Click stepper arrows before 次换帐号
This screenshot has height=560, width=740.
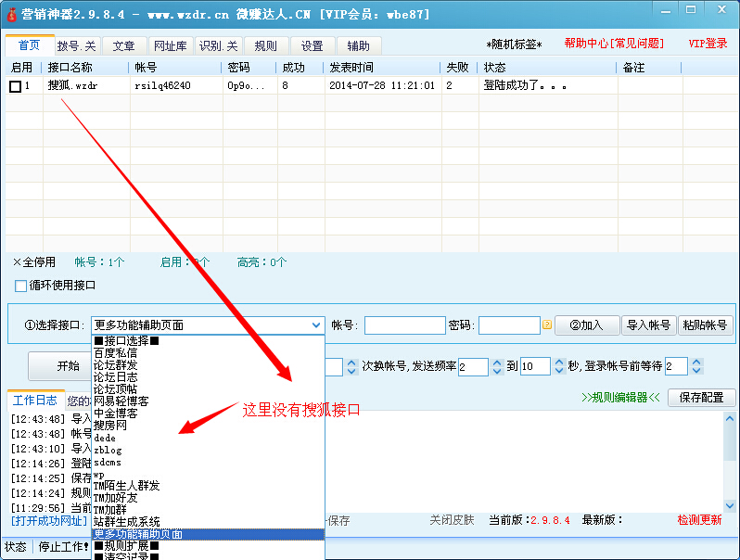click(x=351, y=366)
